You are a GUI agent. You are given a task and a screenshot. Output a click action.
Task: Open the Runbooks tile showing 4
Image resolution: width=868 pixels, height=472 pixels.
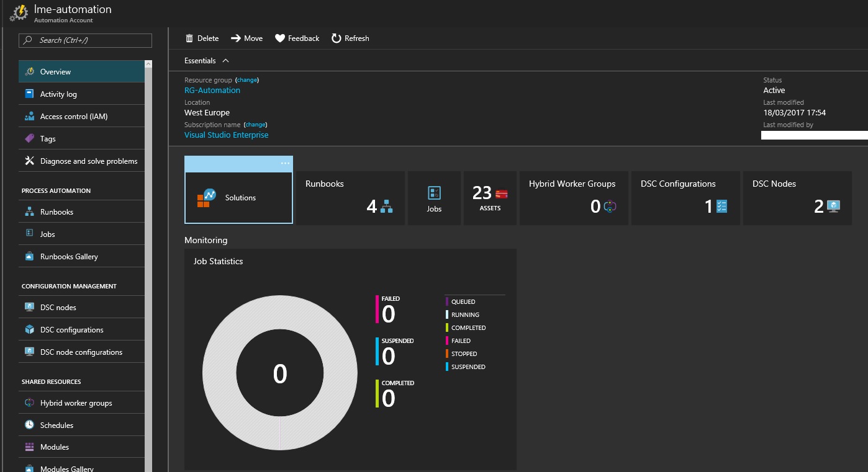tap(350, 198)
